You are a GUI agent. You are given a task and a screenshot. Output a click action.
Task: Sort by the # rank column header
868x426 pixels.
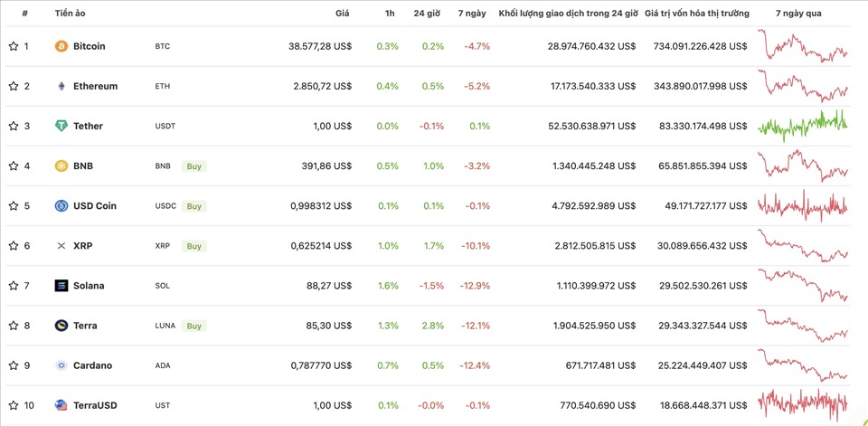[x=25, y=14]
